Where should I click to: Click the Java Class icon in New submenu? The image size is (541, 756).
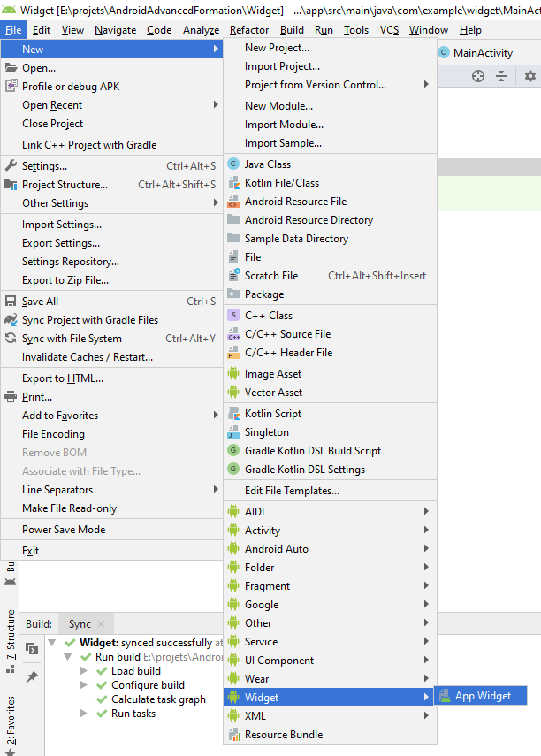[233, 164]
